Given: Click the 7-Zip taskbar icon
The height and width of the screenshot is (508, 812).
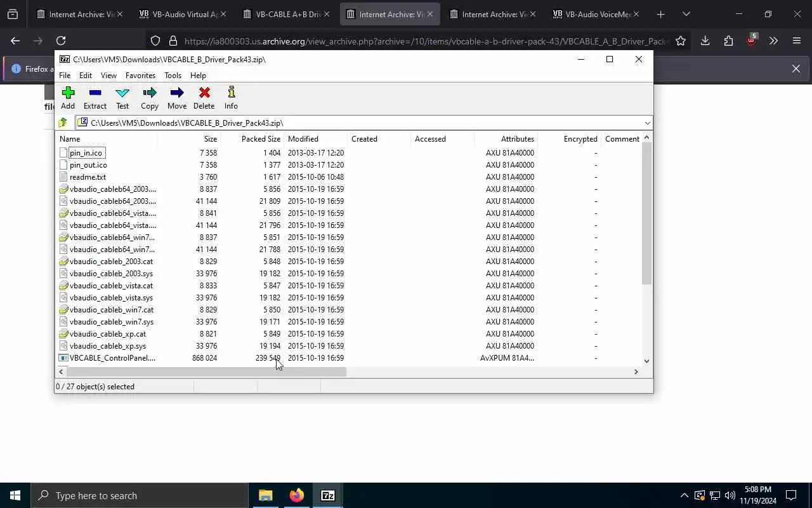Looking at the screenshot, I should tap(328, 495).
